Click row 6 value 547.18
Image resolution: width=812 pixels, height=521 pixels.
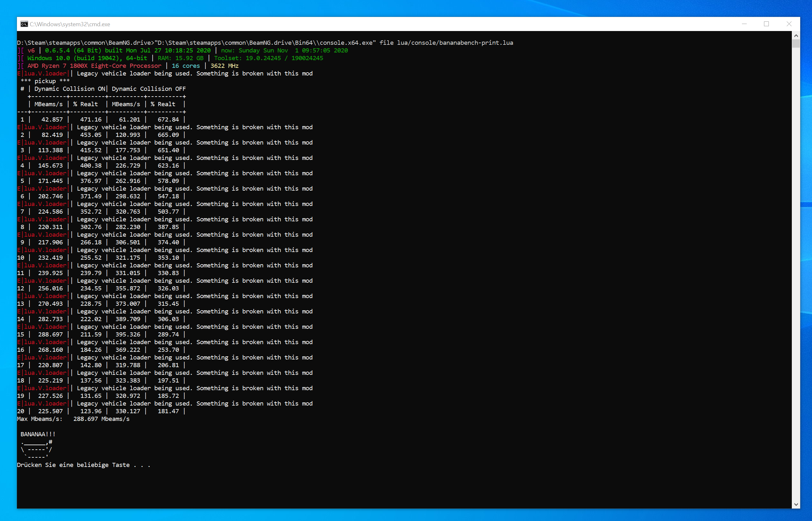168,196
